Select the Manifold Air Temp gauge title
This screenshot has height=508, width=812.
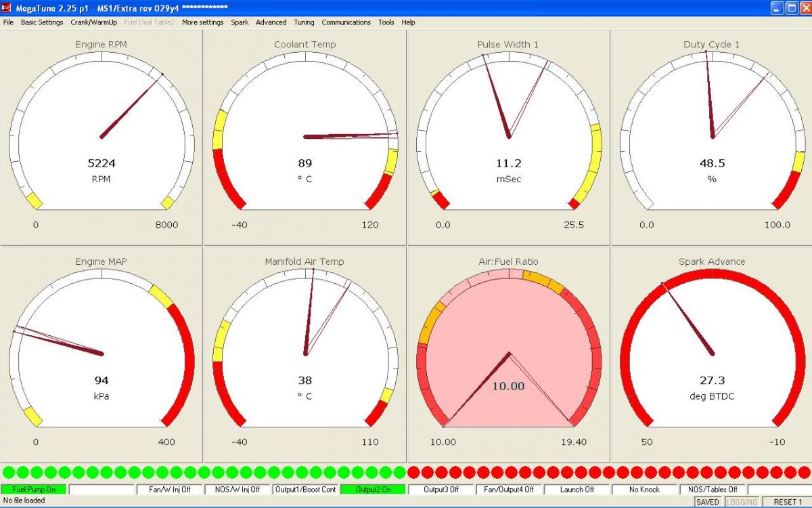305,261
